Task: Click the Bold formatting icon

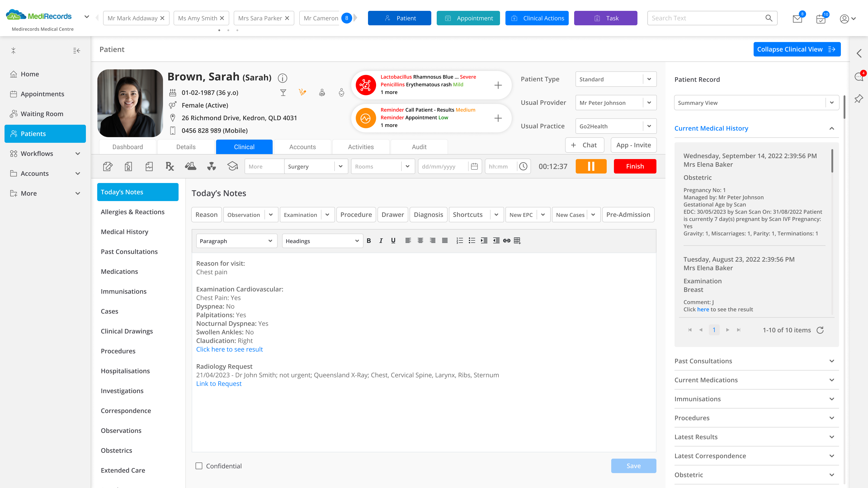Action: (369, 240)
